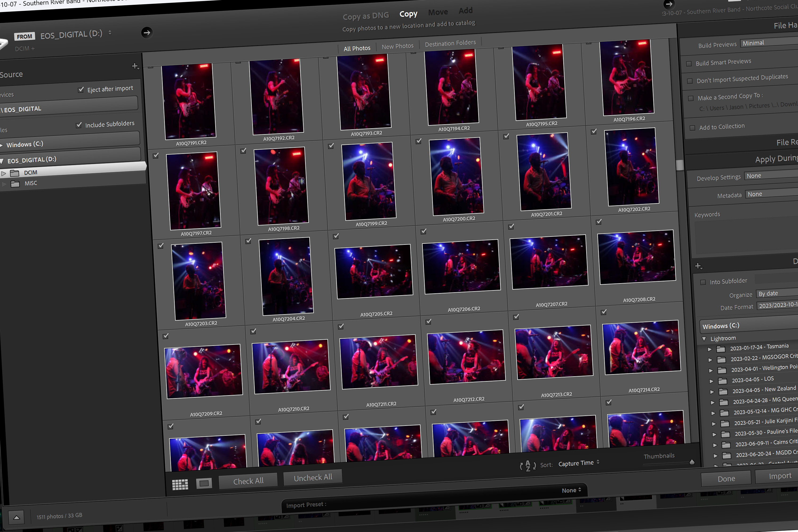Click Uncheck All button
Viewport: 798px width, 532px height.
click(x=313, y=478)
